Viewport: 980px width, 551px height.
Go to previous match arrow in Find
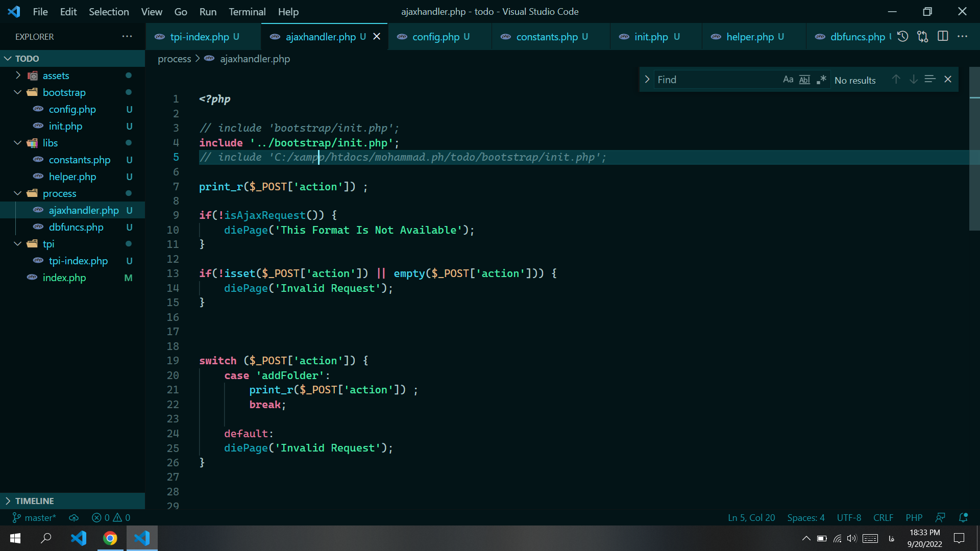click(x=896, y=79)
